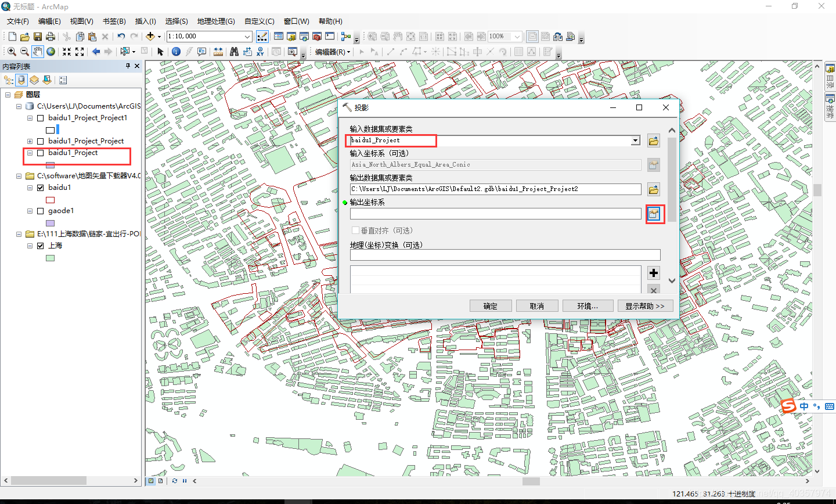Click the gaode1 purple symbol swatch

[x=50, y=223]
